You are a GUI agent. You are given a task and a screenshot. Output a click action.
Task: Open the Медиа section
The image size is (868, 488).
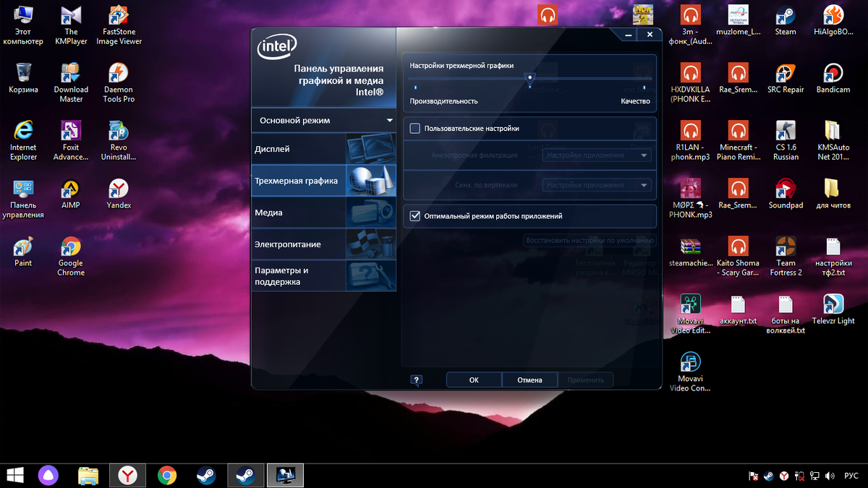(x=323, y=213)
